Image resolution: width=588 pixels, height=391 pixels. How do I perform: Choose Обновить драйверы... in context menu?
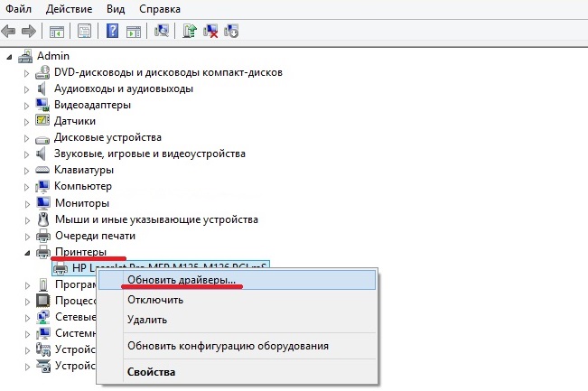pyautogui.click(x=237, y=280)
